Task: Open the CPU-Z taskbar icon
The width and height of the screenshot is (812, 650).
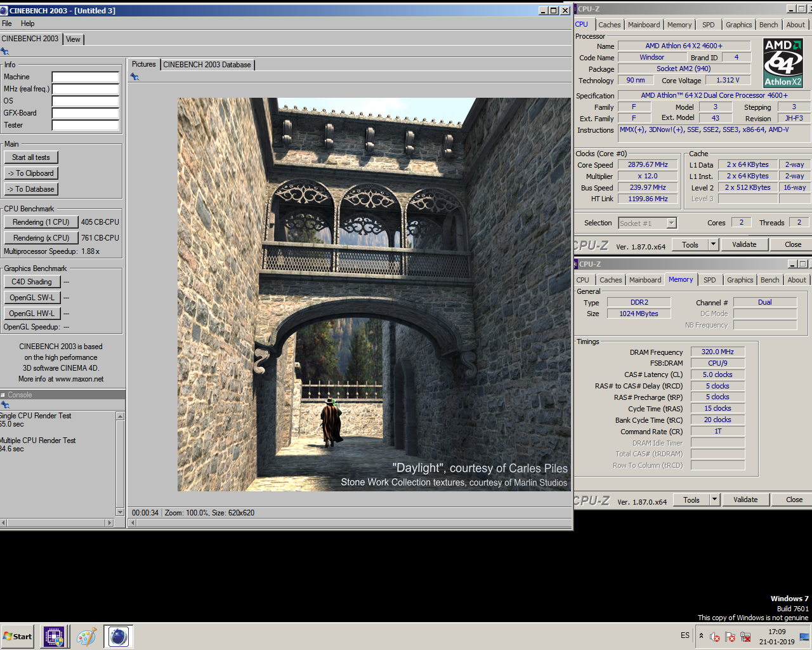Action: tap(54, 636)
